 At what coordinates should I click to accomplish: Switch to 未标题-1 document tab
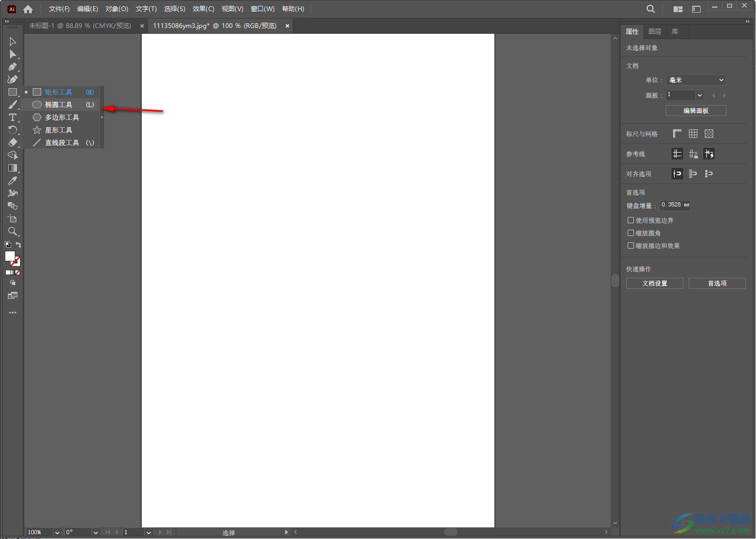[x=80, y=25]
